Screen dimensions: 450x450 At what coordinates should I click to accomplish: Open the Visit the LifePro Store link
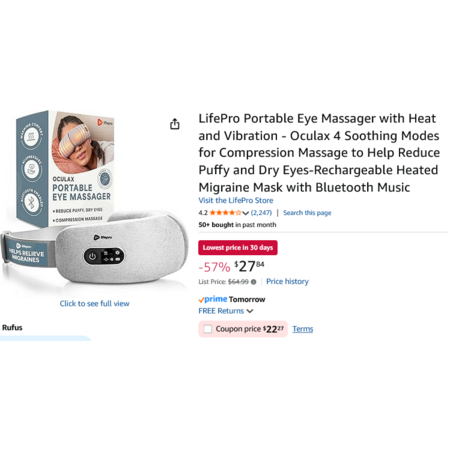click(x=236, y=200)
